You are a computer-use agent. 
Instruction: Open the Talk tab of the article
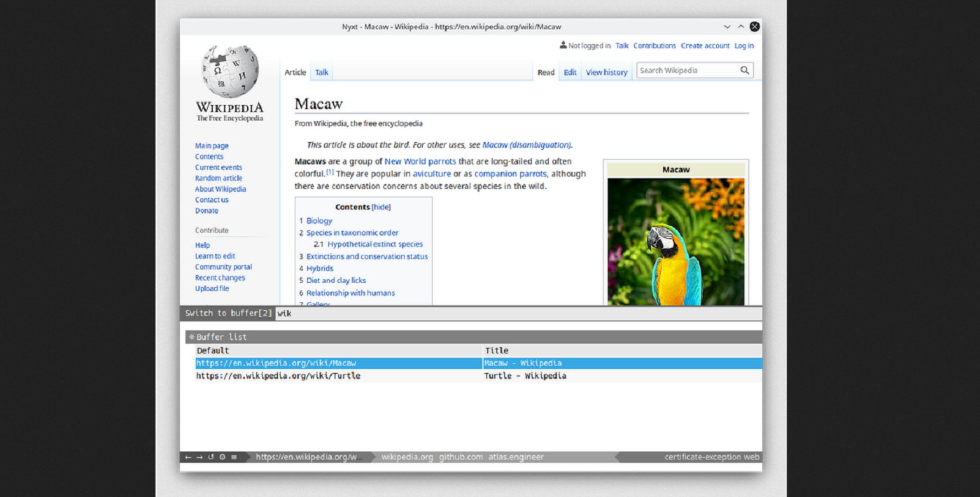321,72
